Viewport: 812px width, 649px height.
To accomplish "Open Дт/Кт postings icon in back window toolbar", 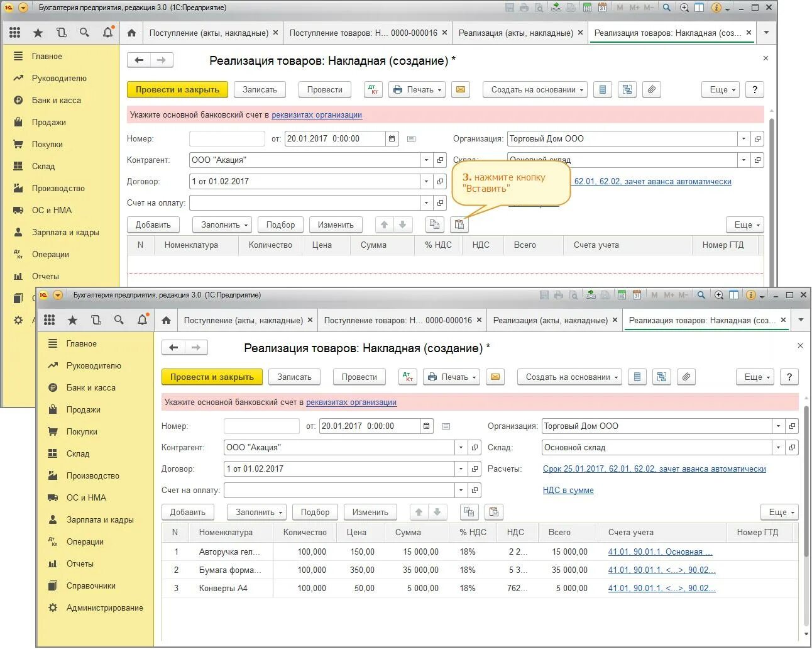I will [374, 89].
